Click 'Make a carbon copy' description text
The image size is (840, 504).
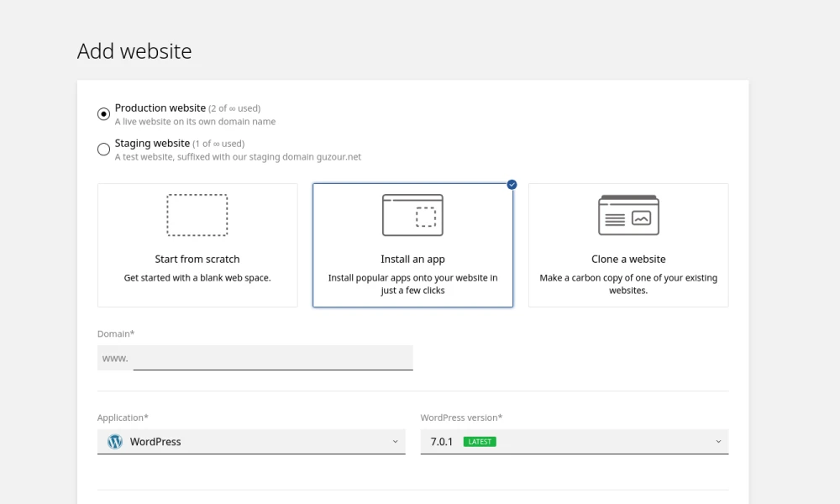pyautogui.click(x=628, y=284)
